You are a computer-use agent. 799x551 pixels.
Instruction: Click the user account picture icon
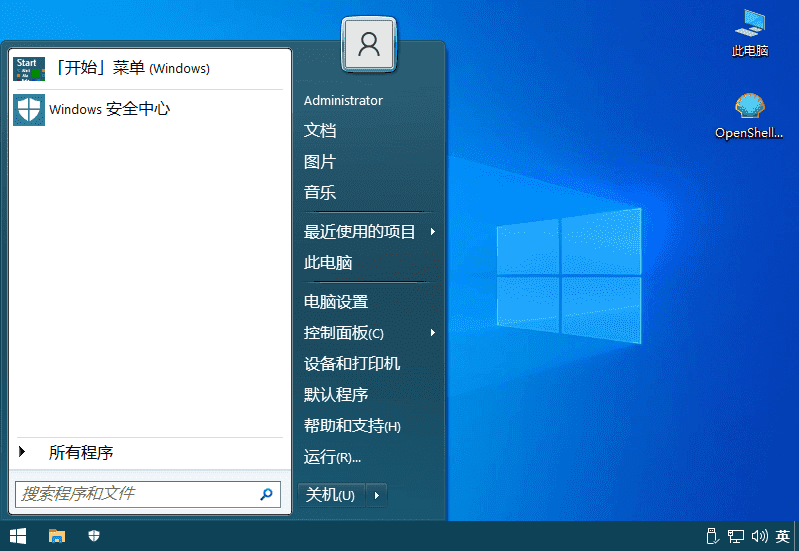pos(369,44)
